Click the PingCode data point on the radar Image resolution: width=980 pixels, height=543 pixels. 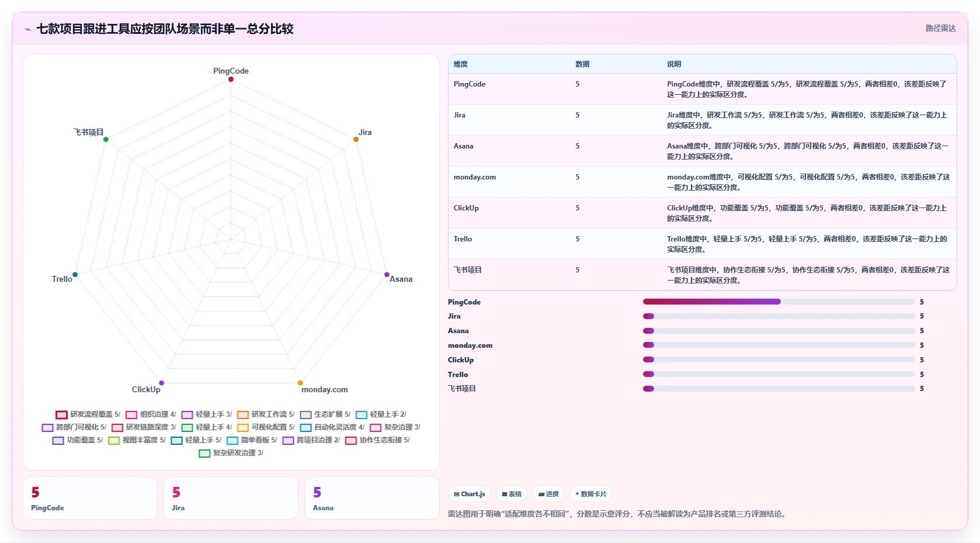pos(231,79)
